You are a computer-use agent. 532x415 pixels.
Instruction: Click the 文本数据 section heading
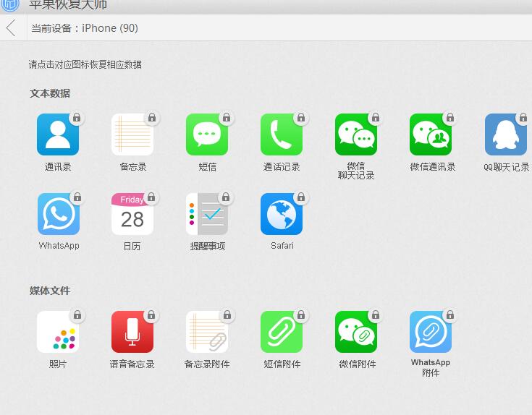[50, 93]
